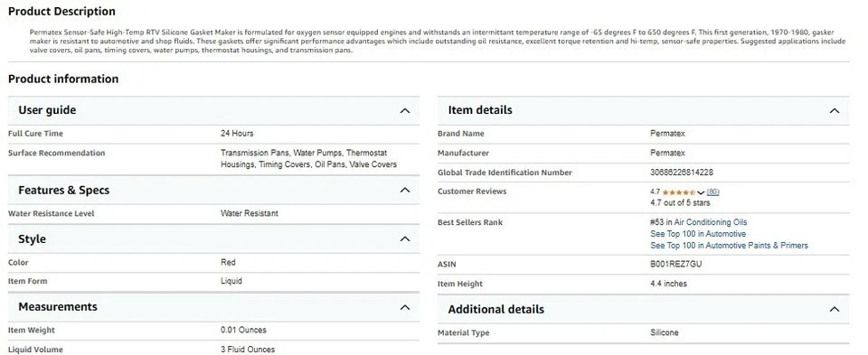The width and height of the screenshot is (868, 355).
Task: Click the Permatex value beside Manufacturer
Action: pos(667,153)
